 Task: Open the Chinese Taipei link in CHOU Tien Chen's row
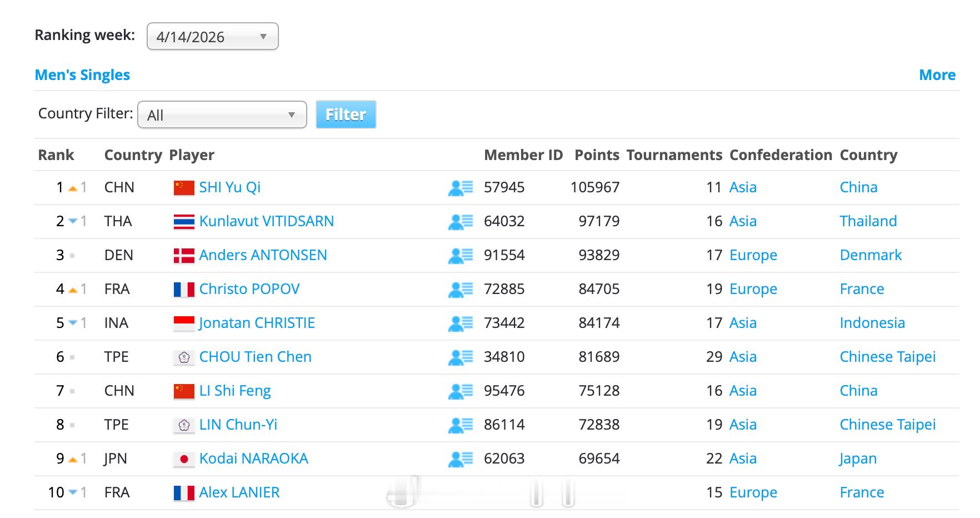(888, 357)
